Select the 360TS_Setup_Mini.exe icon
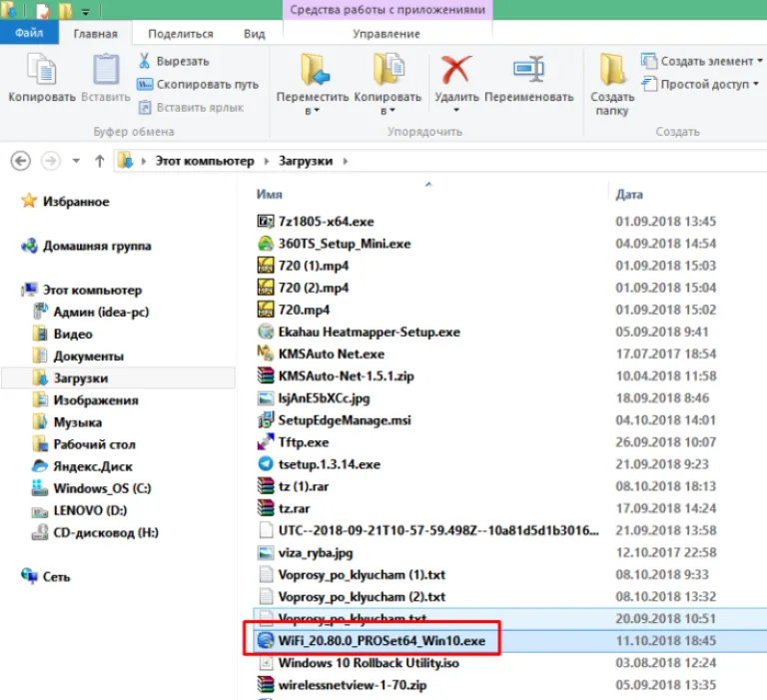The image size is (767, 700). [x=265, y=244]
